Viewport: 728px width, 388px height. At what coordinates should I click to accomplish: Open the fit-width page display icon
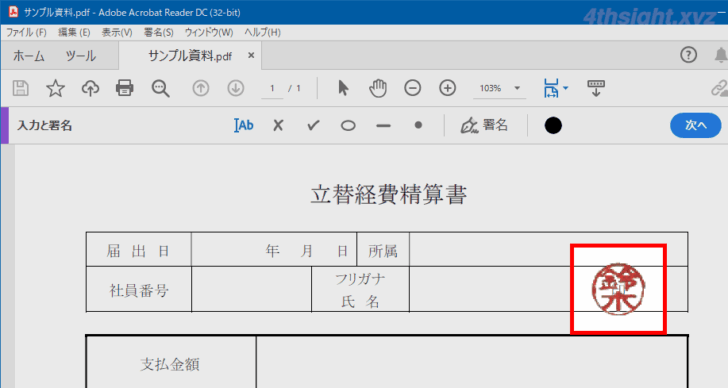(551, 88)
